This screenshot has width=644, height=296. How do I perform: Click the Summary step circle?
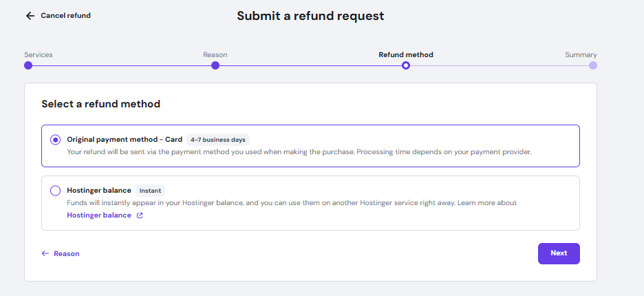pos(593,65)
